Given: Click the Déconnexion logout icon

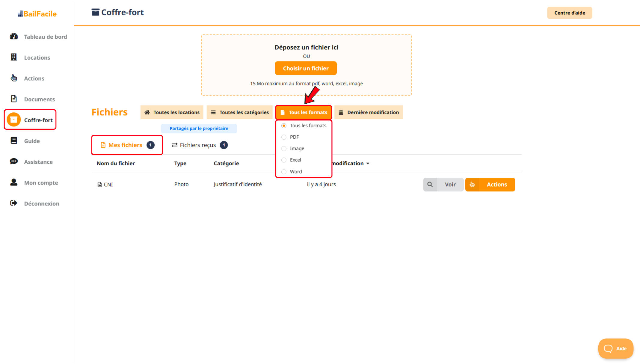Looking at the screenshot, I should 14,203.
